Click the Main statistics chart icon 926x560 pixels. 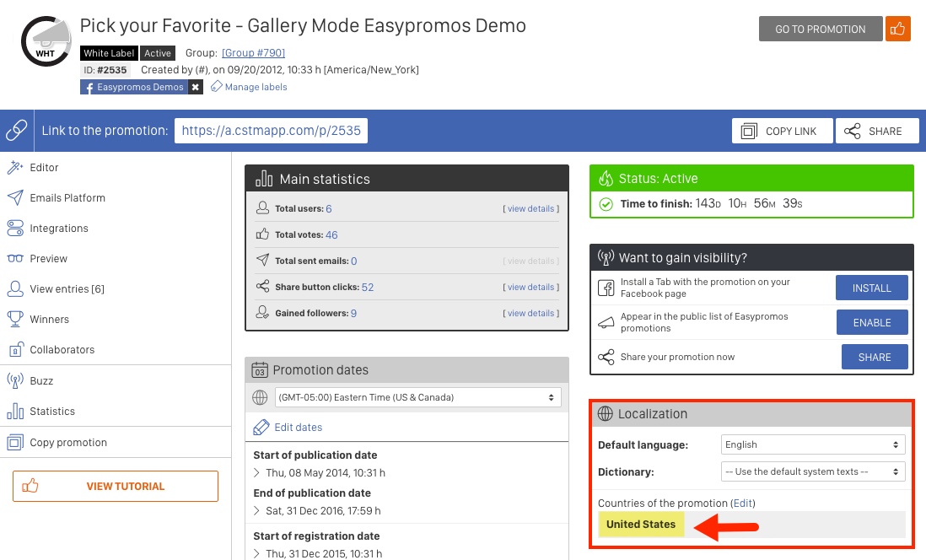click(264, 179)
